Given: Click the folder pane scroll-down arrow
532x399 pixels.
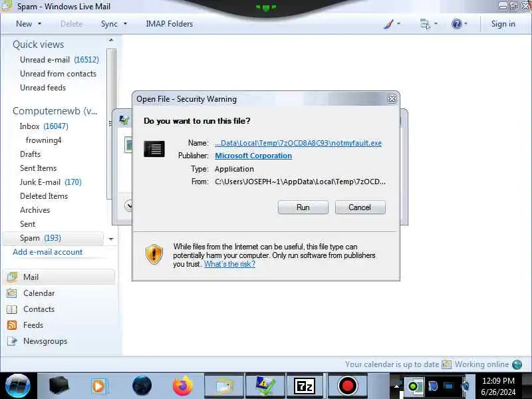Looking at the screenshot, I should point(111,239).
